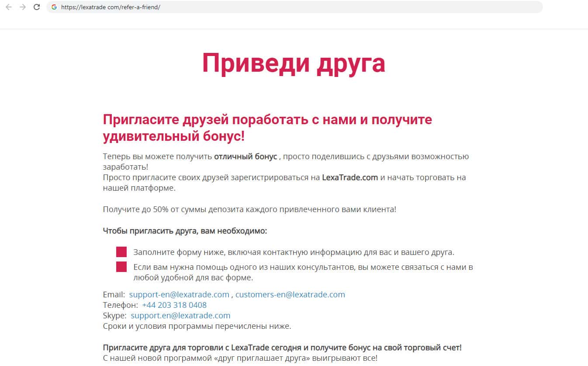The height and width of the screenshot is (366, 588).
Task: Click the text "Чтобы пригласить друга, вам необходимо:"
Action: click(185, 231)
